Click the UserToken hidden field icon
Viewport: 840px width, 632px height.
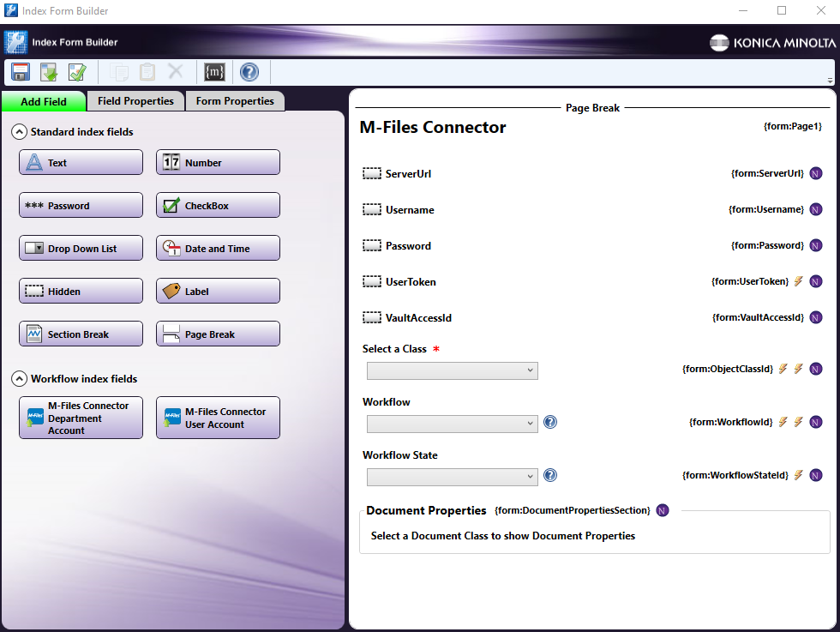372,281
